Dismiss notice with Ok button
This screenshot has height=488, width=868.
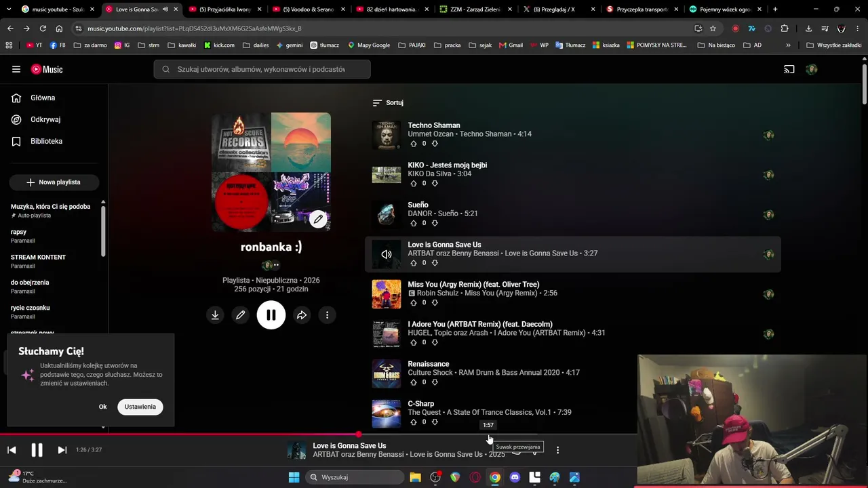102,407
